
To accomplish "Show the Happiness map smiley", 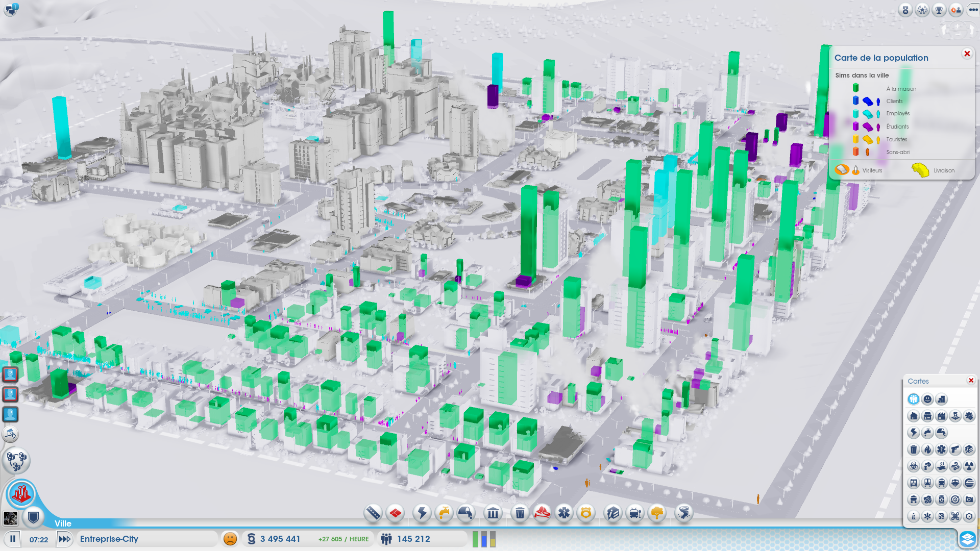I will [x=927, y=399].
